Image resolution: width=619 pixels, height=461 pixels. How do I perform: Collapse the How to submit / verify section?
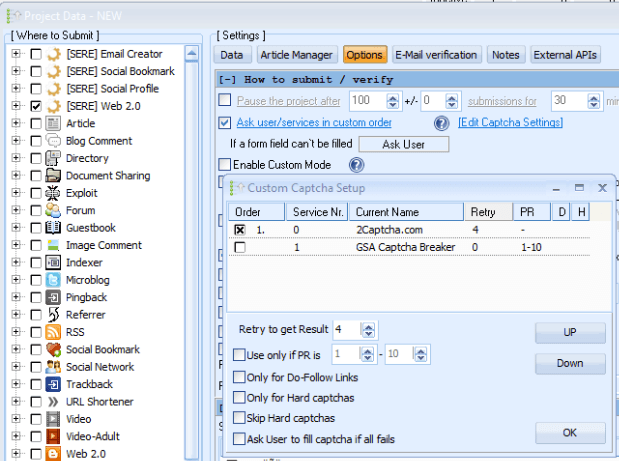pos(227,80)
